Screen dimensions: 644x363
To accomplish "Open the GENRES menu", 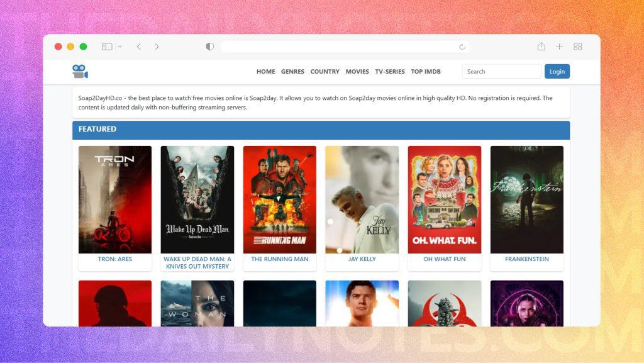I will click(292, 72).
